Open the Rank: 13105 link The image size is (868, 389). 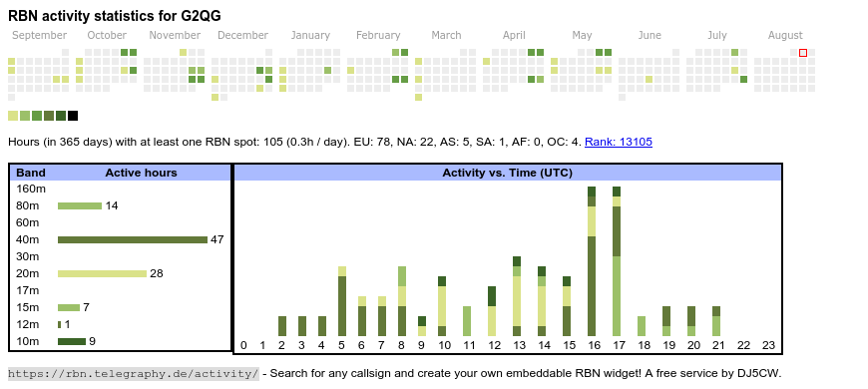pos(619,143)
